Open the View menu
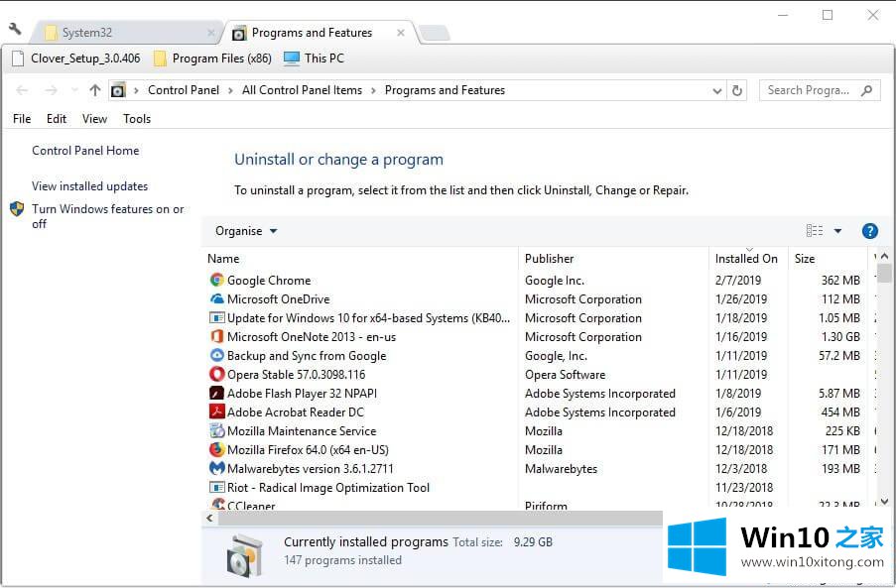This screenshot has height=588, width=896. click(94, 119)
